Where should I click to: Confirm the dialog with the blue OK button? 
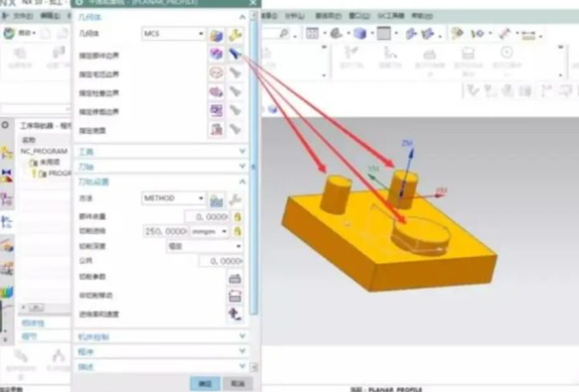(205, 383)
